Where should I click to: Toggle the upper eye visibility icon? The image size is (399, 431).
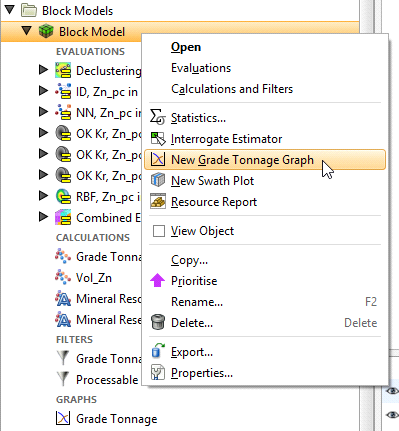392,391
